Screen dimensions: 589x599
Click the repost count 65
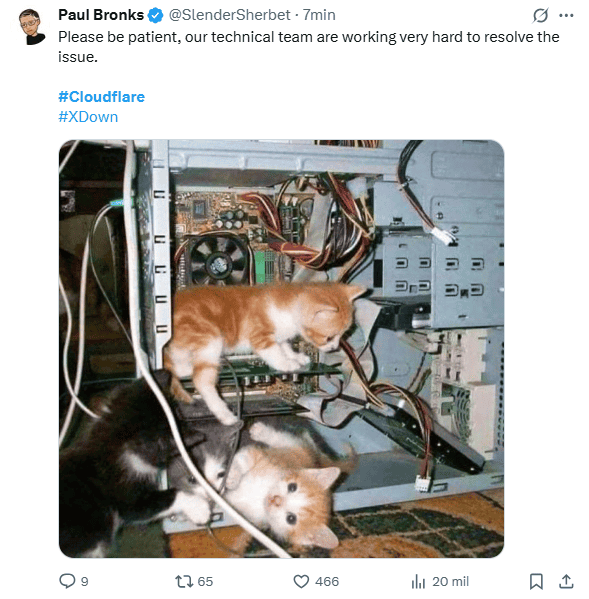tap(206, 581)
